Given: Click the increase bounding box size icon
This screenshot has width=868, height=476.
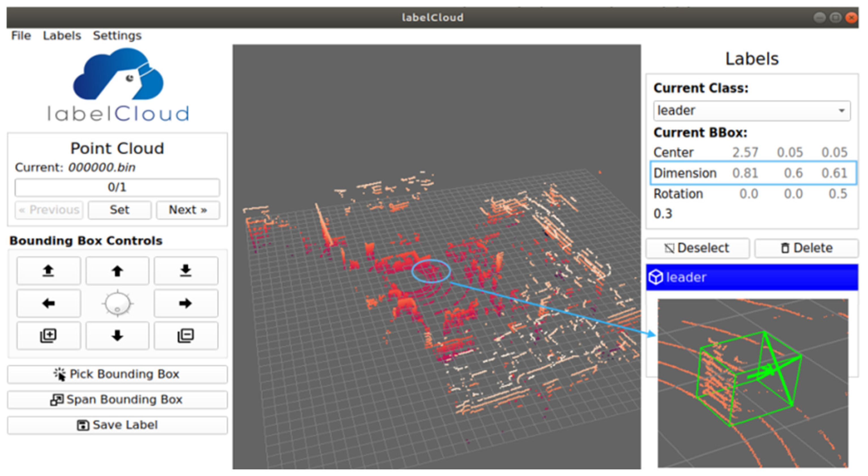Looking at the screenshot, I should pos(48,335).
